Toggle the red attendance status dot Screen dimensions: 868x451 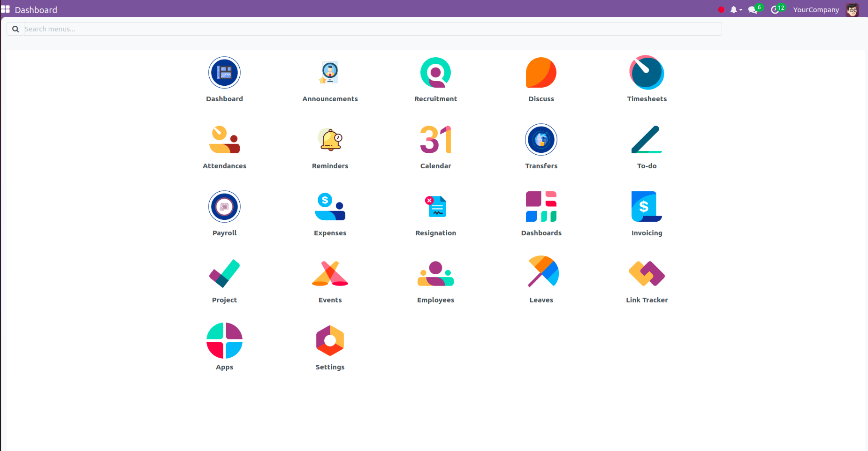click(721, 10)
